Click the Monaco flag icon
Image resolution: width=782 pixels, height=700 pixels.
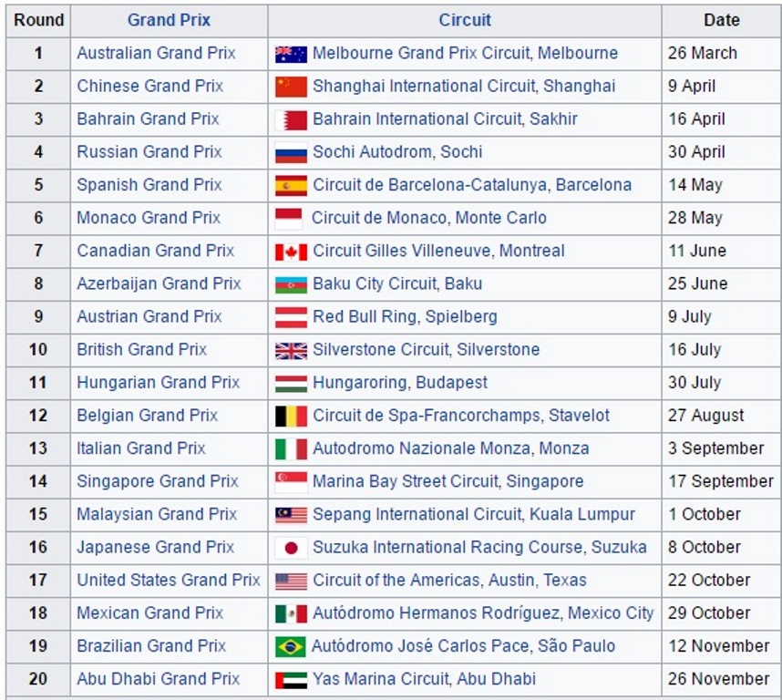click(288, 219)
